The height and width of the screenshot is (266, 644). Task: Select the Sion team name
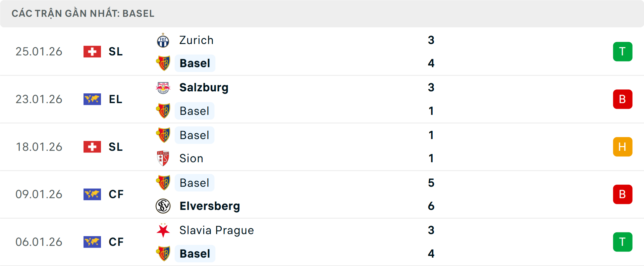point(191,158)
